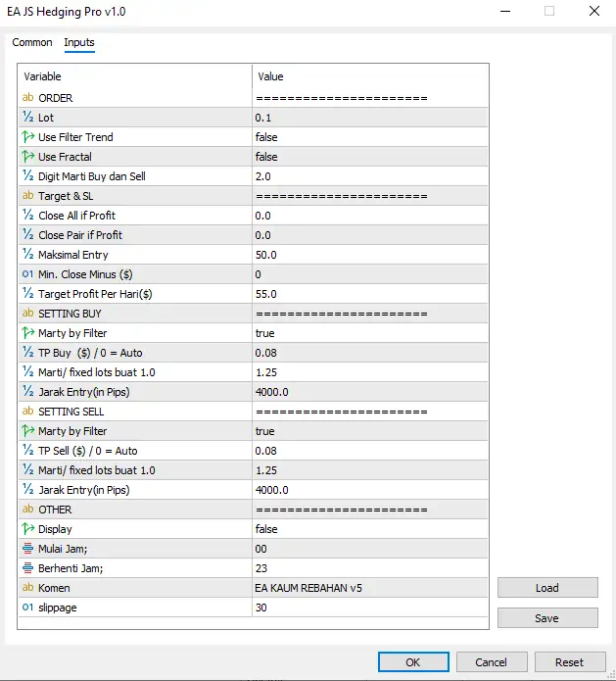This screenshot has height=681, width=616.
Task: Select the Inputs tab
Action: tap(79, 43)
